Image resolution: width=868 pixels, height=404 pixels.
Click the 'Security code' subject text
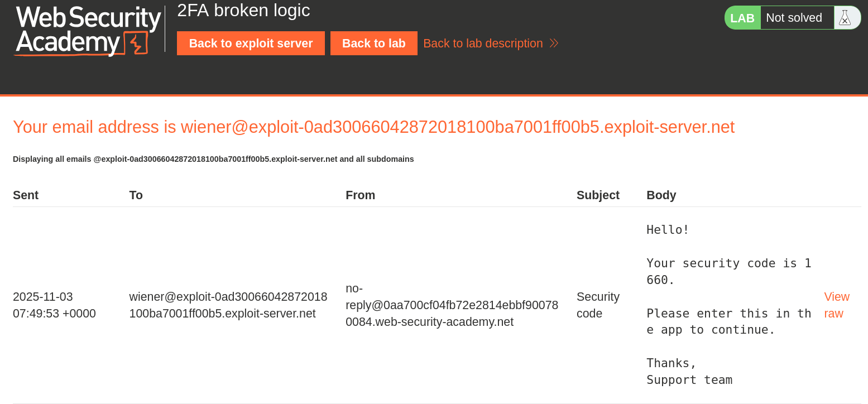[x=598, y=305]
